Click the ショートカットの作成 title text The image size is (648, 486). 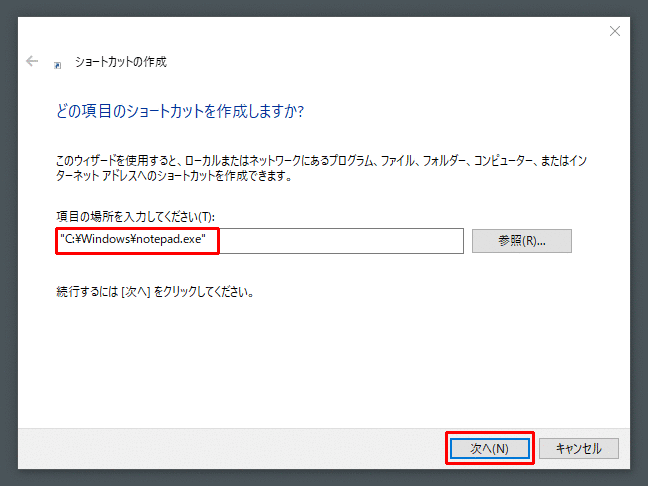pos(121,62)
